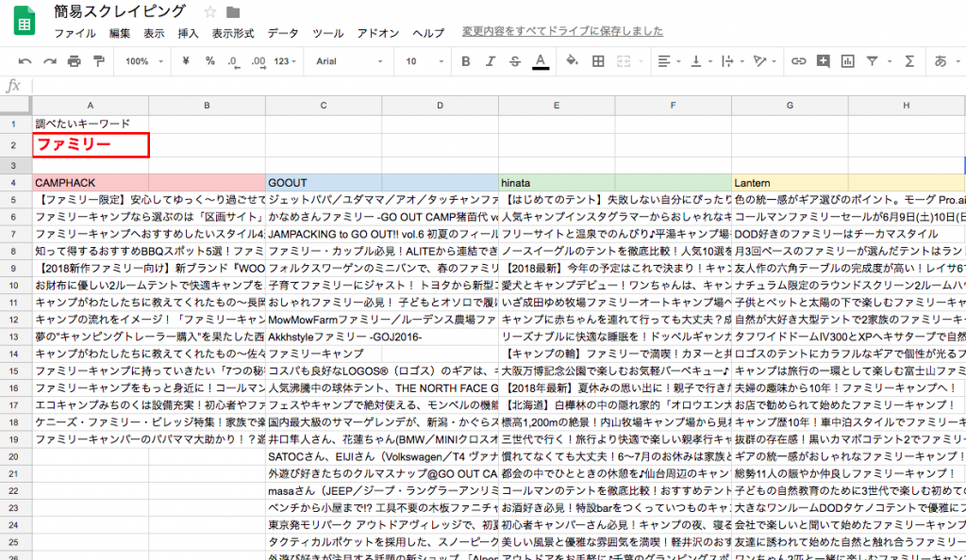Open the ファイル menu
This screenshot has height=560, width=966.
click(75, 33)
